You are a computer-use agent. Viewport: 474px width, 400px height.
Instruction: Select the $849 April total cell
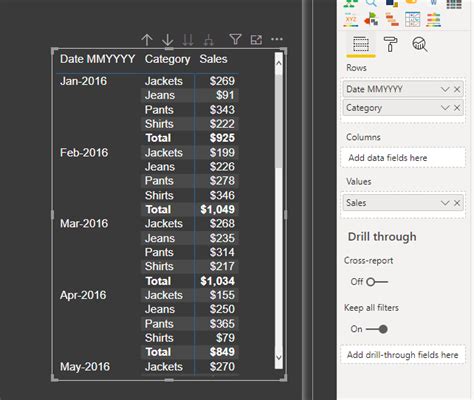click(x=222, y=352)
